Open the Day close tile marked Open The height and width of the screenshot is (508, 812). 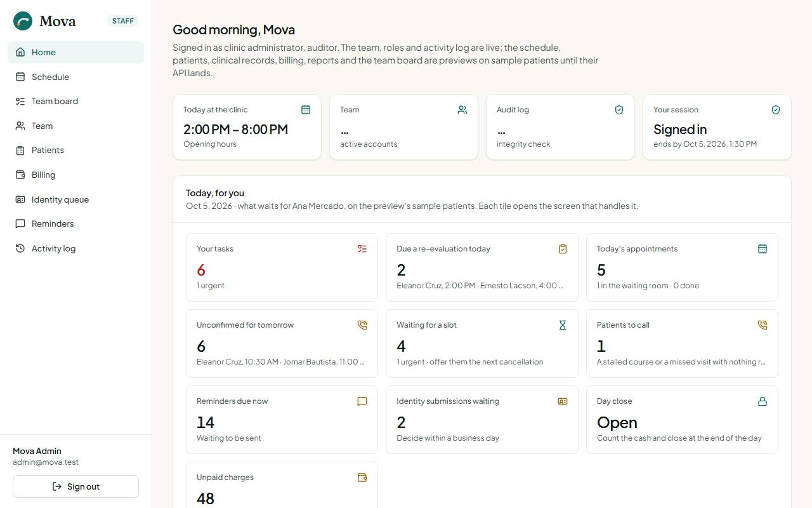point(682,420)
